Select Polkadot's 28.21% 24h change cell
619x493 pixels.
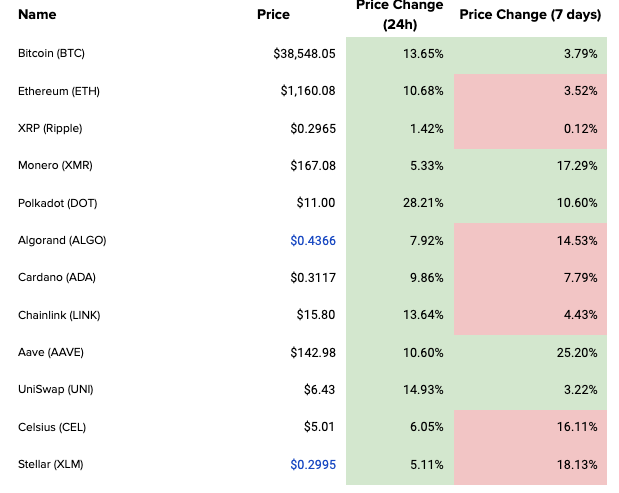424,203
